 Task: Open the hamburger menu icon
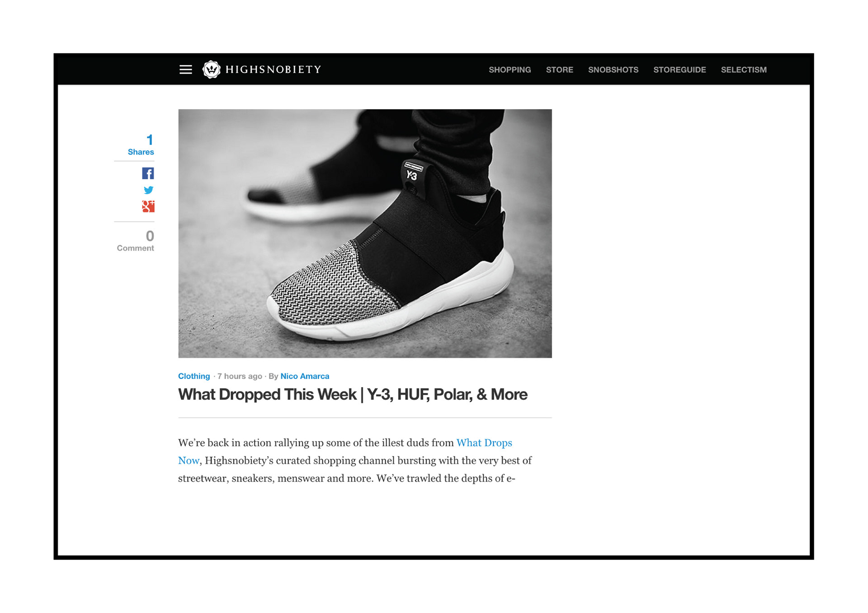185,70
